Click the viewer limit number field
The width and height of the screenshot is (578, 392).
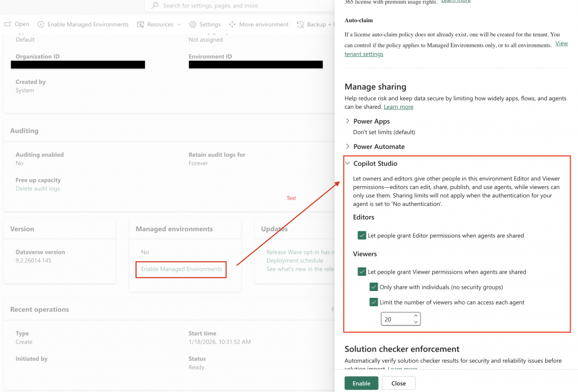tap(395, 319)
